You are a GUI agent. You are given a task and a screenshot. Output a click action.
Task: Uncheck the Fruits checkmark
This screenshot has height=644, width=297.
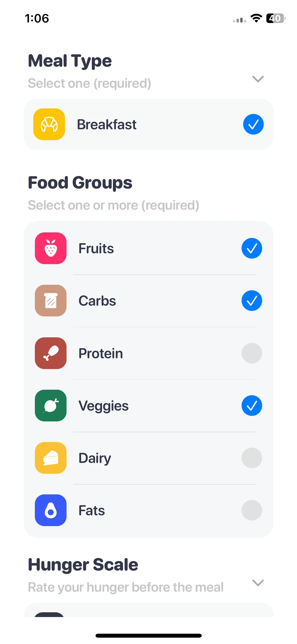[x=252, y=248]
